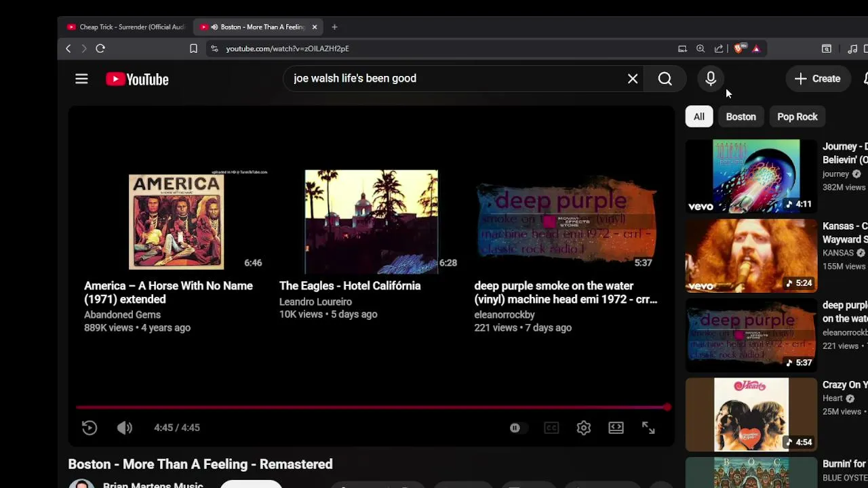This screenshot has height=488, width=868.
Task: Click the deep purple end-screen thumbnail
Action: (x=566, y=222)
